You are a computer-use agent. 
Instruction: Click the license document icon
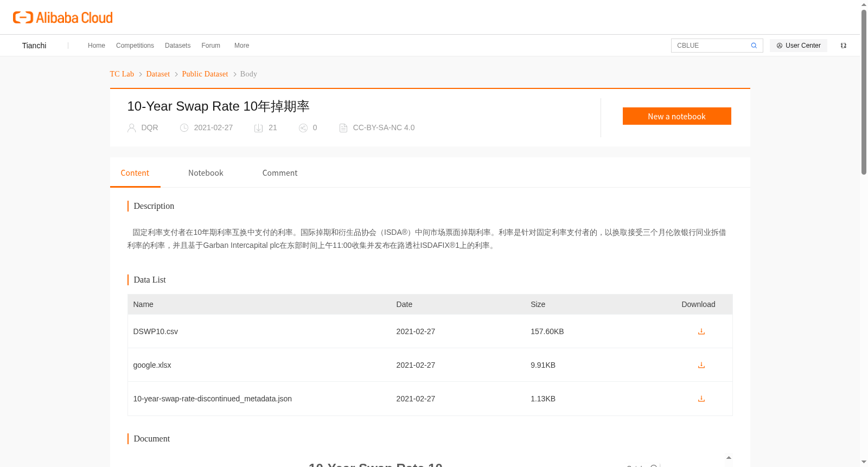click(x=343, y=128)
